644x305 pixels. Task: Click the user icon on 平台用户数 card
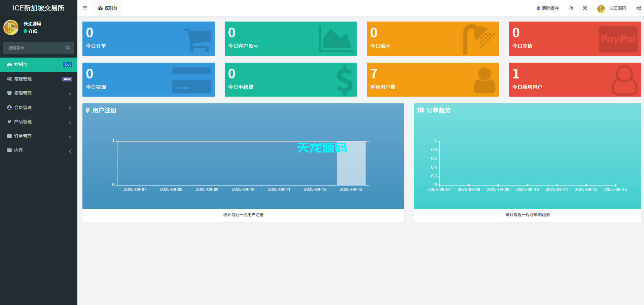click(484, 80)
